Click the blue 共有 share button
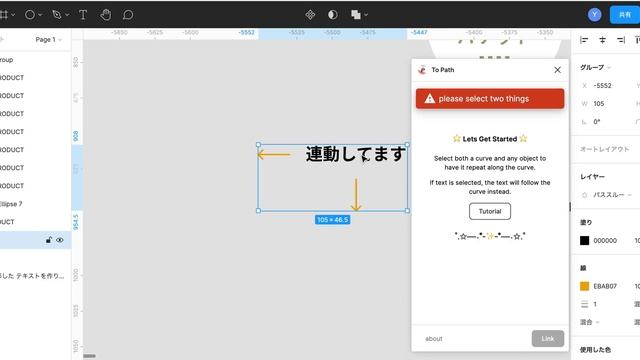This screenshot has height=360, width=640. 625,15
